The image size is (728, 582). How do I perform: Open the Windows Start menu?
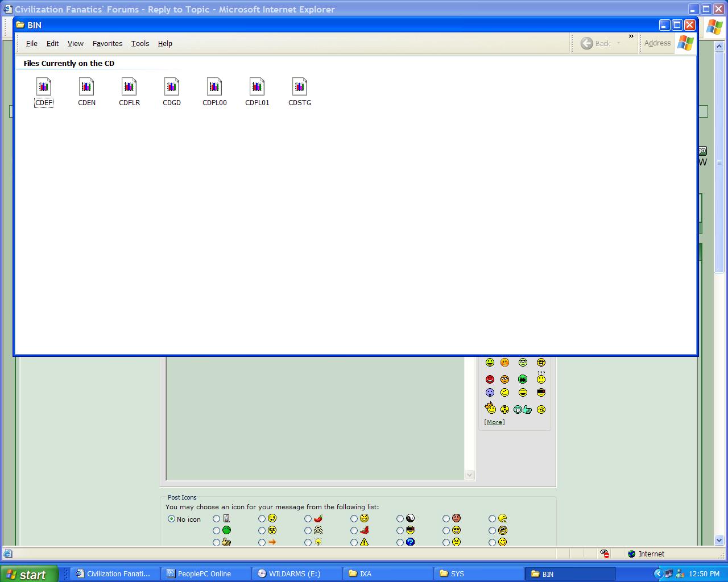29,574
